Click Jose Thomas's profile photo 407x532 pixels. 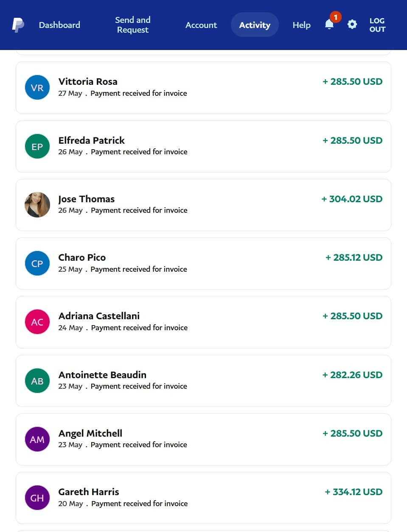(37, 205)
